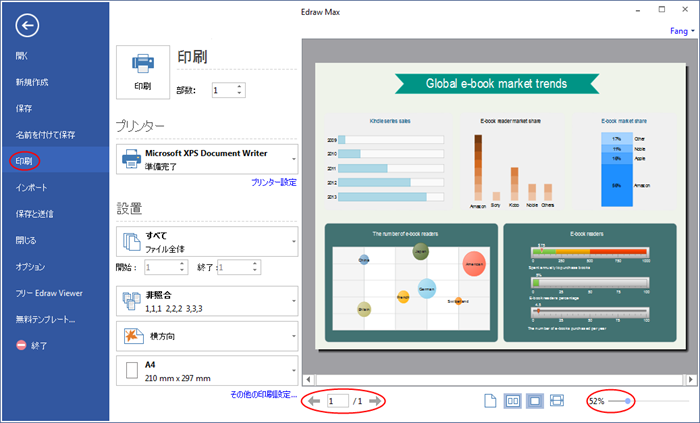Click the 52% zoom percentage text
This screenshot has width=700, height=423.
tap(596, 401)
